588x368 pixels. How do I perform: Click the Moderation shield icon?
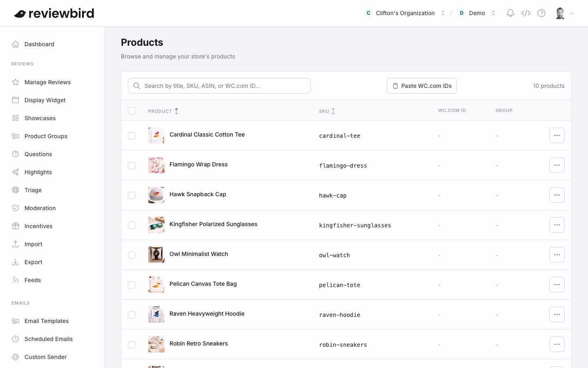coord(16,208)
